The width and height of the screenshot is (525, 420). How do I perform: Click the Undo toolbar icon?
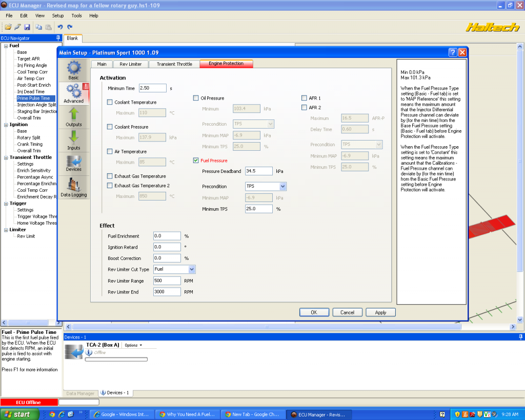[60, 27]
